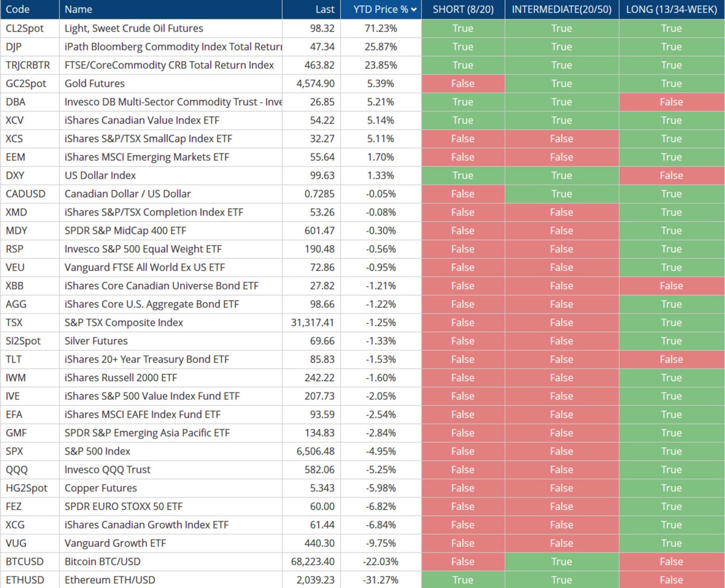Image resolution: width=725 pixels, height=588 pixels.
Task: Click the -31.27% YTD value
Action: pos(381,580)
